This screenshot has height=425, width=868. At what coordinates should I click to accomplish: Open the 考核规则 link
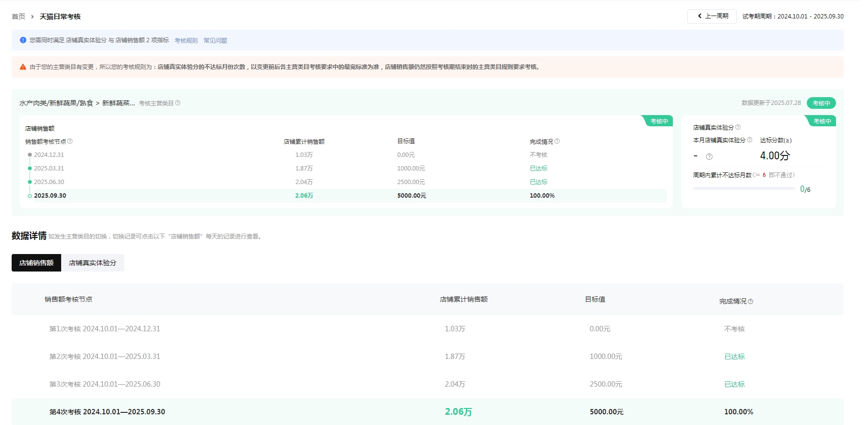(186, 41)
